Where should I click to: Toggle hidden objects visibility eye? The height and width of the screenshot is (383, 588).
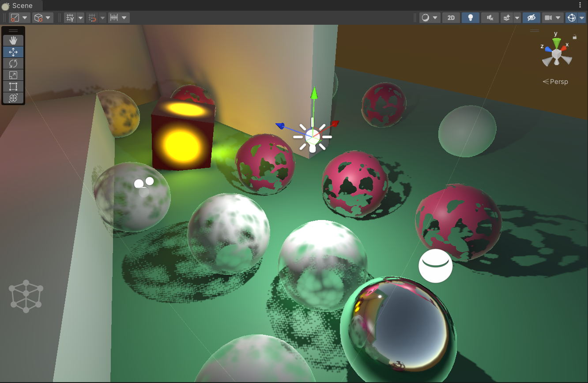531,18
